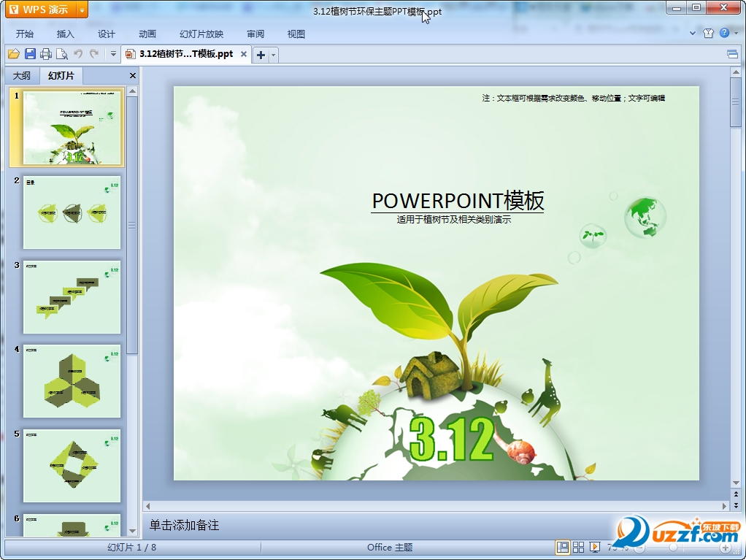Select slide 4 thumbnail with hexagon cubes
The image size is (746, 560).
[72, 381]
